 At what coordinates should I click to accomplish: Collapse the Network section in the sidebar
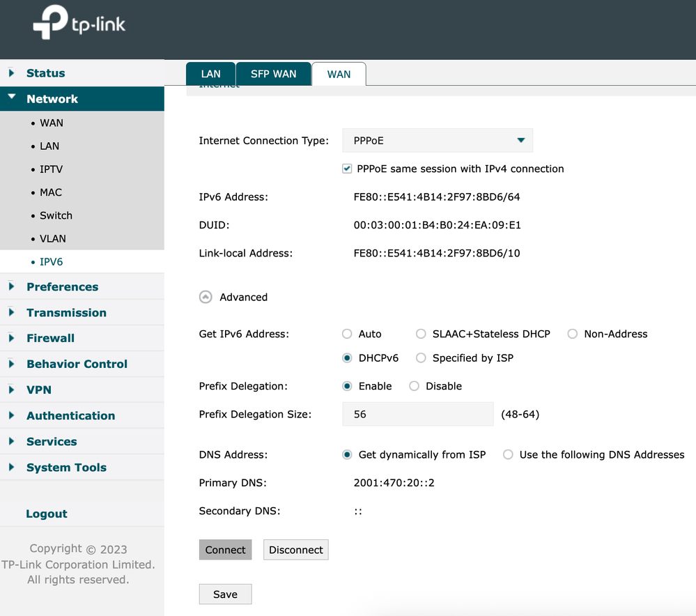[10, 99]
